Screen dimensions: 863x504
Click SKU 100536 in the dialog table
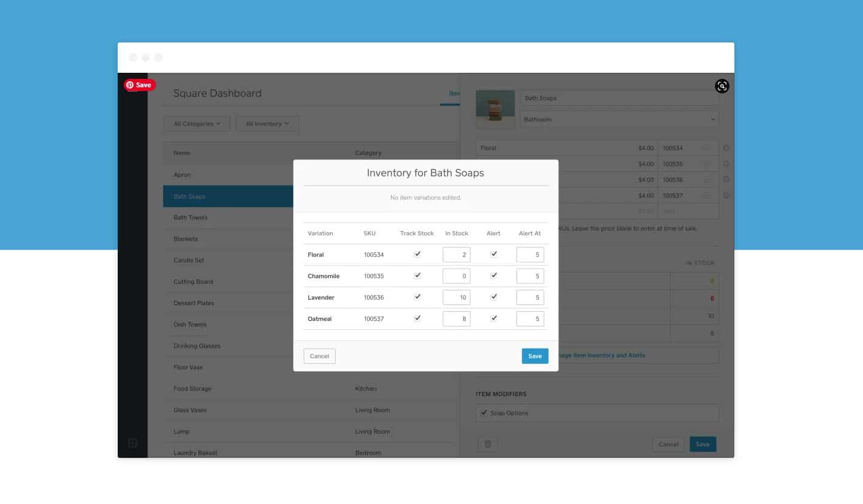coord(374,297)
